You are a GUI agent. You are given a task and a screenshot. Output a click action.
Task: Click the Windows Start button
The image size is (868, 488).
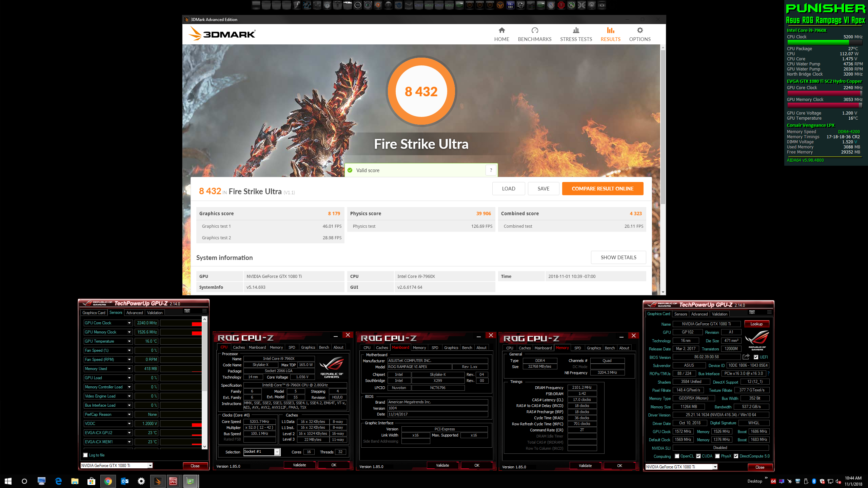click(8, 481)
